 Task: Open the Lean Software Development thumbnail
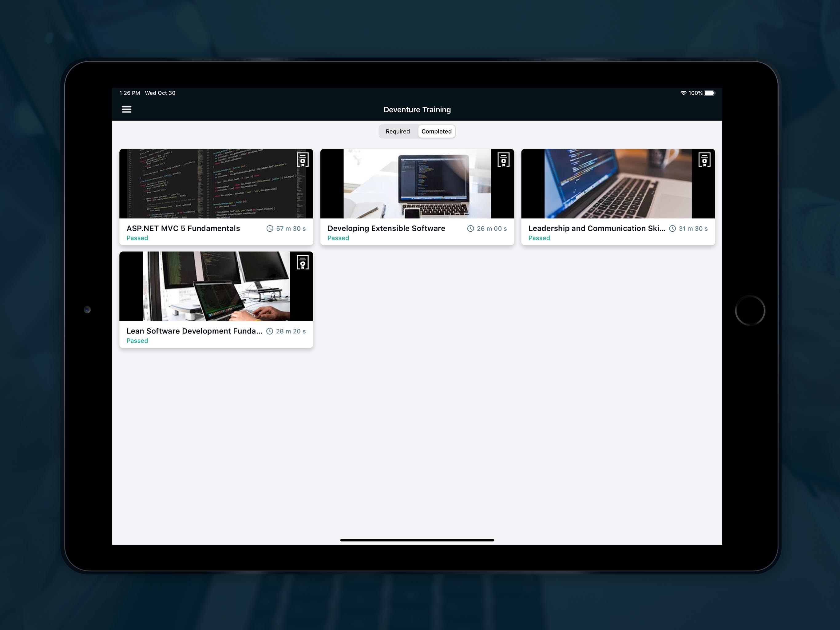(216, 286)
